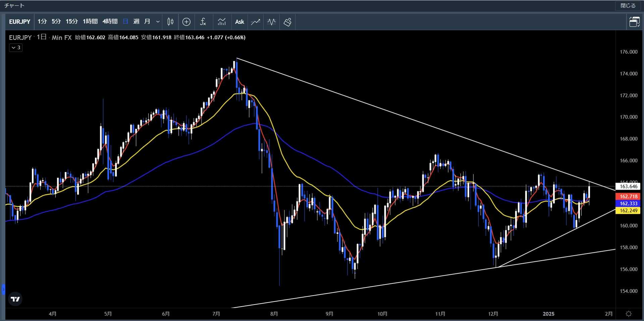This screenshot has height=321, width=644.
Task: Click the 始値162.602 open value
Action: pos(90,38)
